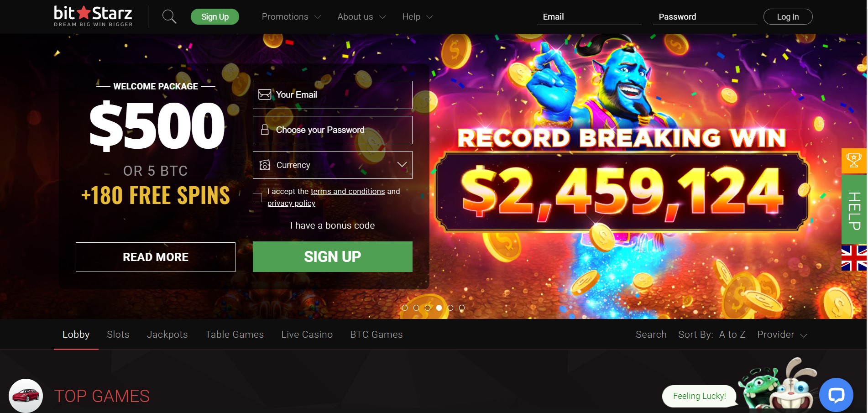Click the red car avatar icon
Image resolution: width=868 pixels, height=413 pixels.
point(26,396)
